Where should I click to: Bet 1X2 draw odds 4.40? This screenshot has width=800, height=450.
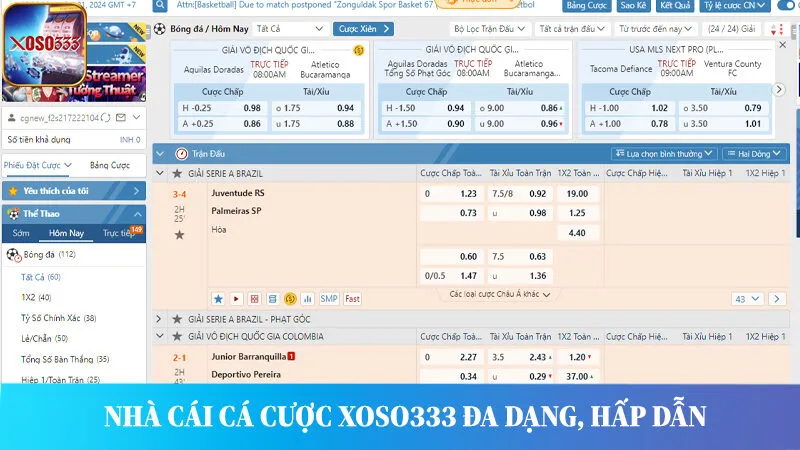pos(577,233)
